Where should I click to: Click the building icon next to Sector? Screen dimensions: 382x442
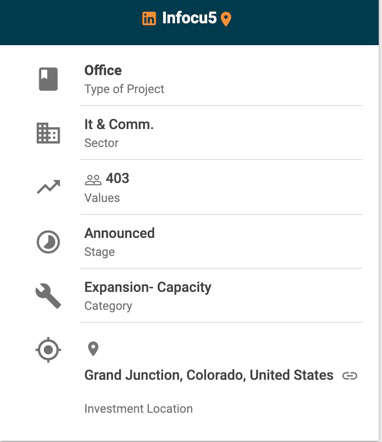[x=48, y=133]
